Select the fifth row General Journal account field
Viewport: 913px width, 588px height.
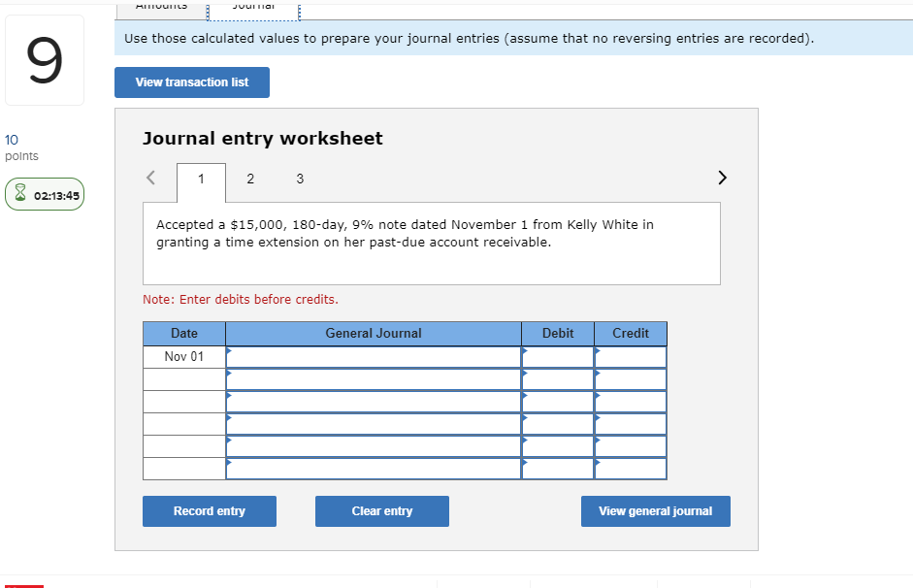coord(374,446)
